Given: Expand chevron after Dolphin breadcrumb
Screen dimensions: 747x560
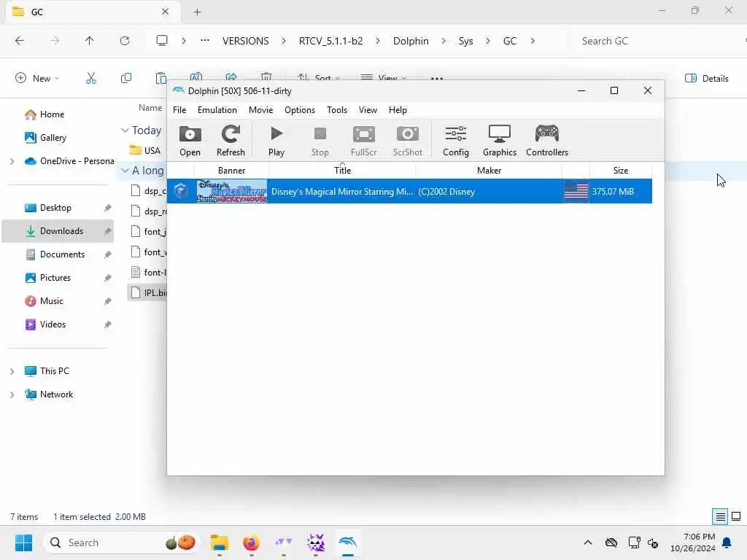Looking at the screenshot, I should [444, 41].
